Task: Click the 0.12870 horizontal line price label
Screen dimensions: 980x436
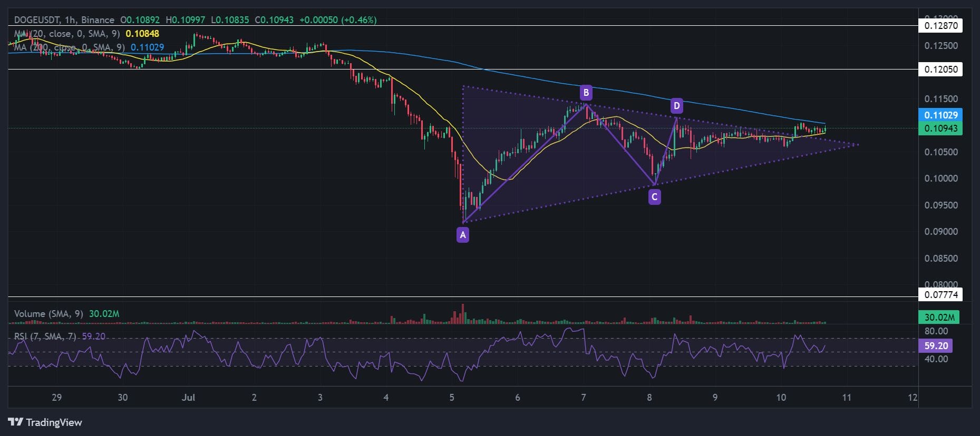Action: click(x=940, y=25)
